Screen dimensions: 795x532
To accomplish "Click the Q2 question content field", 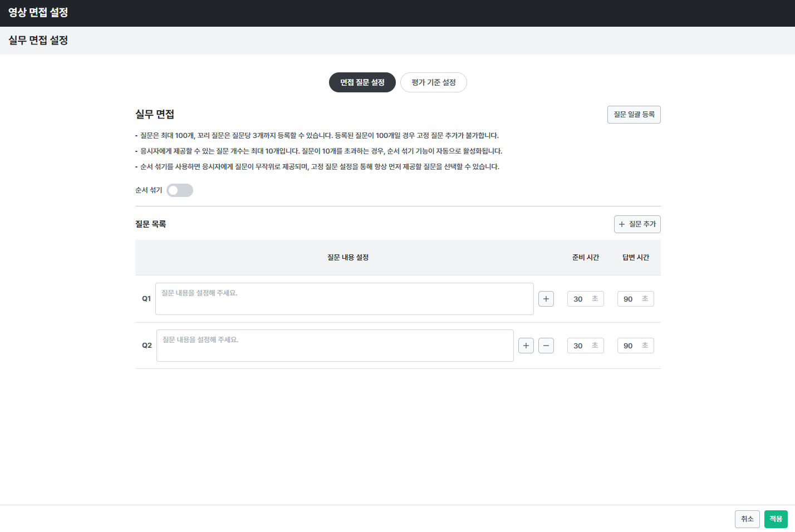I will pyautogui.click(x=335, y=346).
